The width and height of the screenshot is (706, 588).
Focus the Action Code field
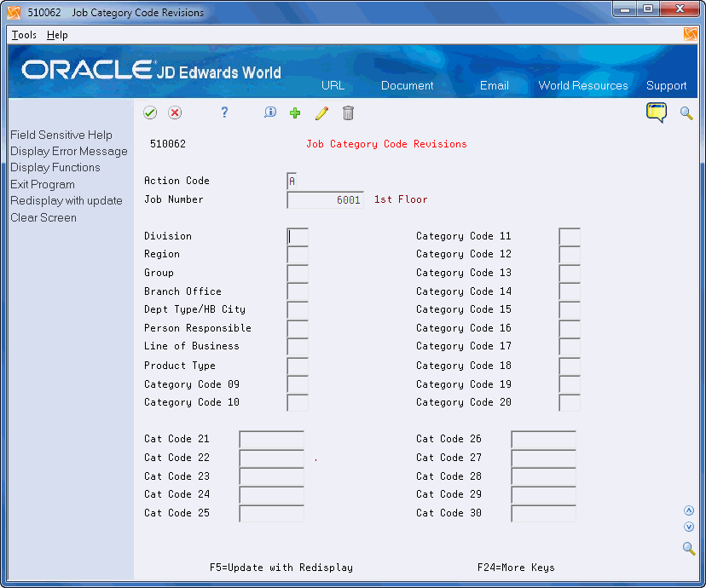[292, 181]
